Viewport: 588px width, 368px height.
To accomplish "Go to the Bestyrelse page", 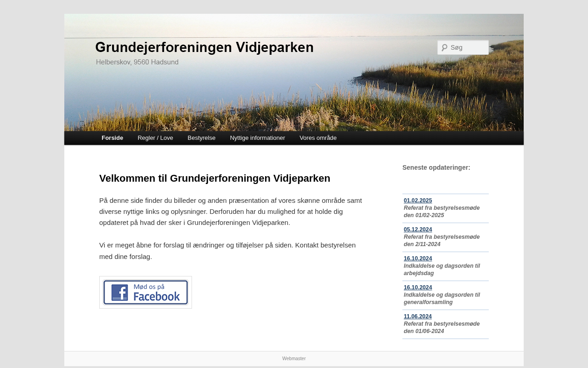I will pyautogui.click(x=202, y=138).
